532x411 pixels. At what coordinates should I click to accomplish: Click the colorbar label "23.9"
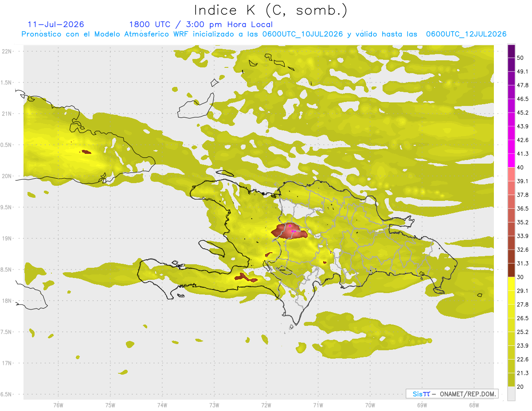(522, 346)
